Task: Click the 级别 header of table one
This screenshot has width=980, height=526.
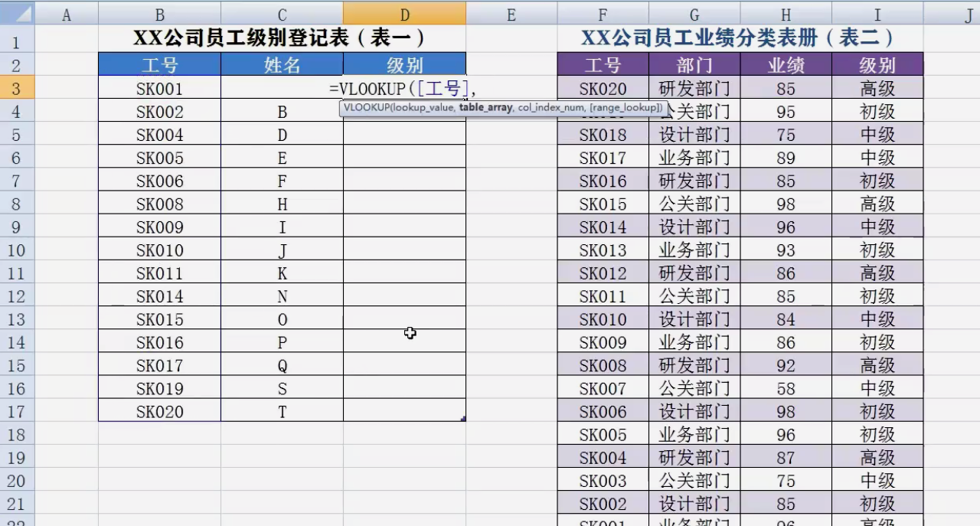Action: coord(404,64)
